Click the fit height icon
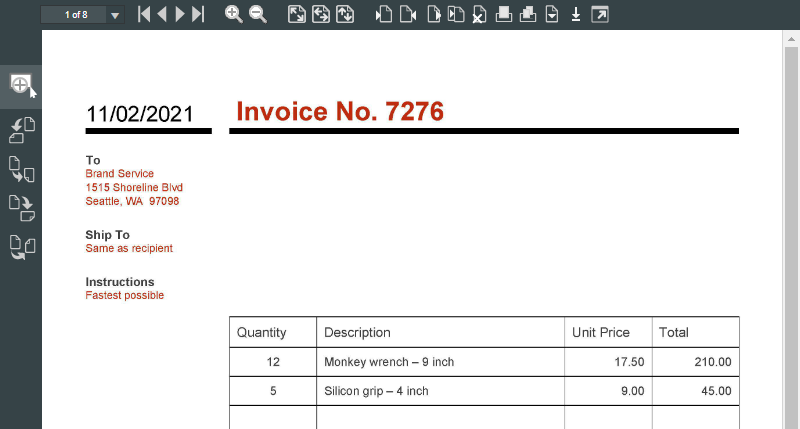Viewport: 800px width, 429px height. (345, 14)
